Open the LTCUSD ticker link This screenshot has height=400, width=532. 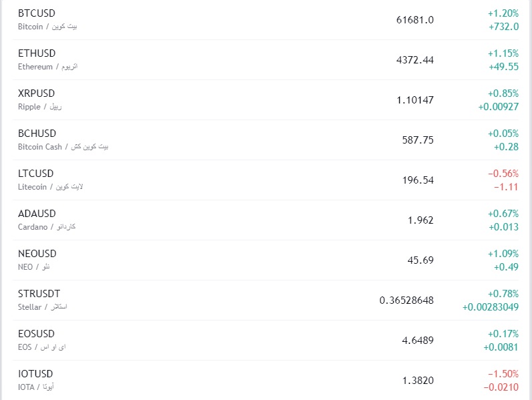coord(36,174)
